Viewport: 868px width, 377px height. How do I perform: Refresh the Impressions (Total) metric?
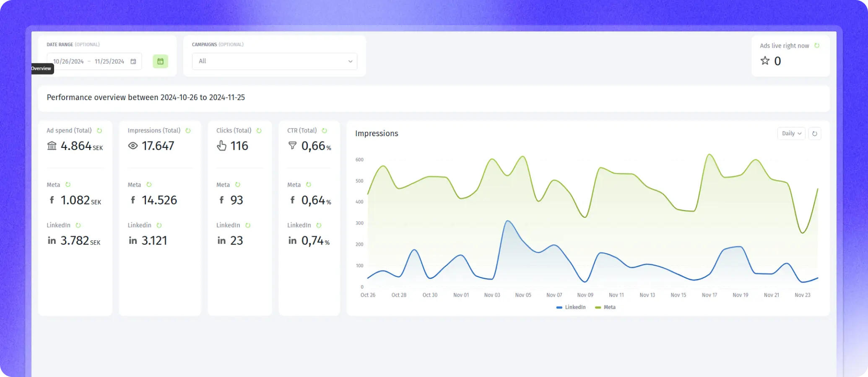pos(188,131)
